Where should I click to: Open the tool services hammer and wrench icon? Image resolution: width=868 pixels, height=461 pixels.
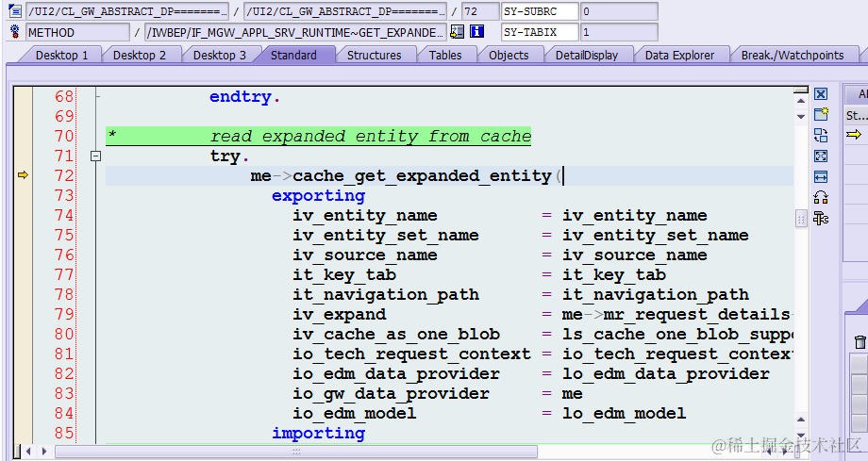pyautogui.click(x=821, y=218)
